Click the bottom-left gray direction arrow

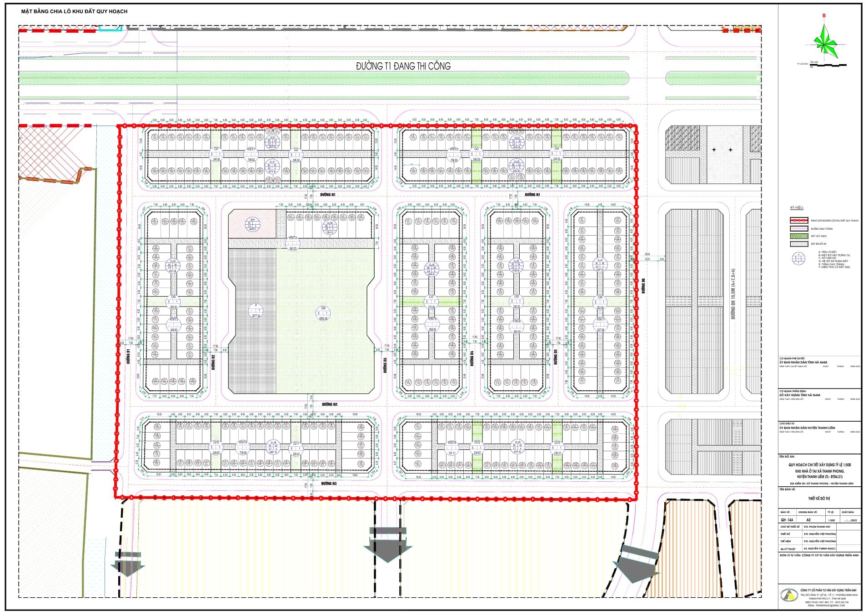pos(128,564)
